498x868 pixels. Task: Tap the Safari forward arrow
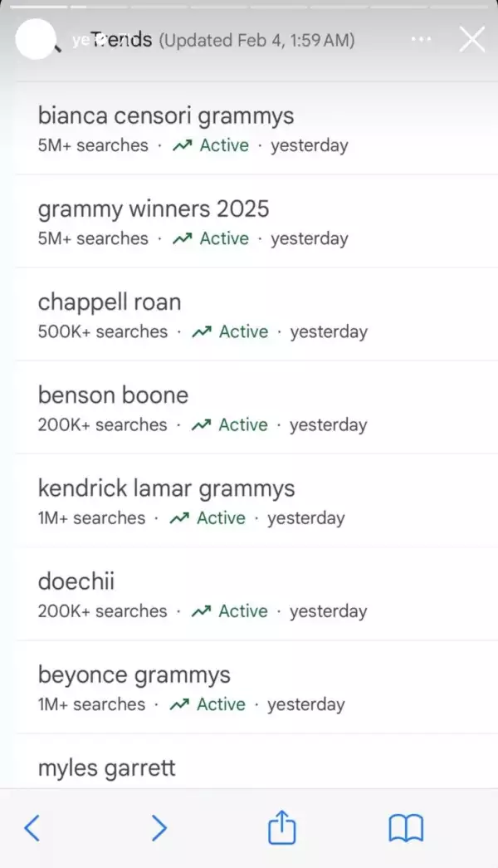pyautogui.click(x=159, y=828)
